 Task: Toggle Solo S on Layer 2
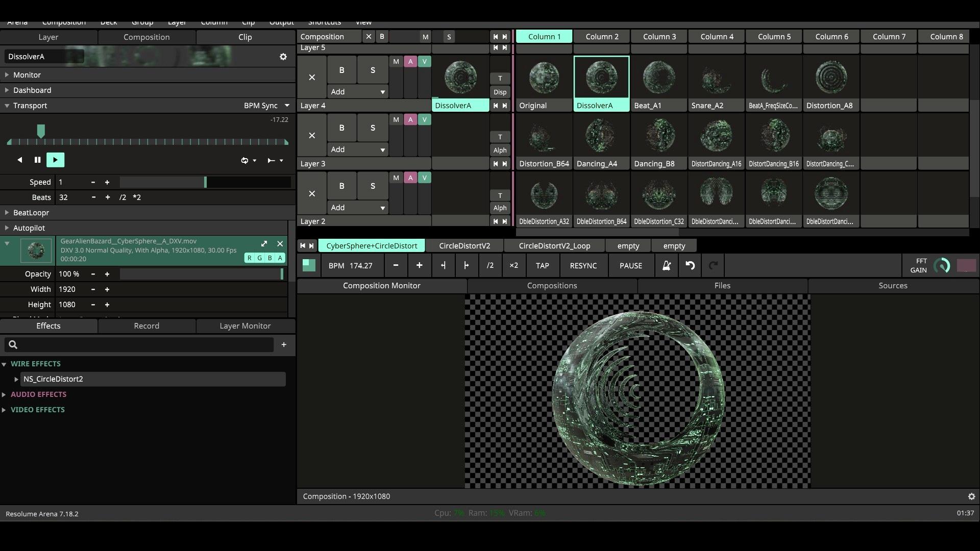[x=373, y=186]
